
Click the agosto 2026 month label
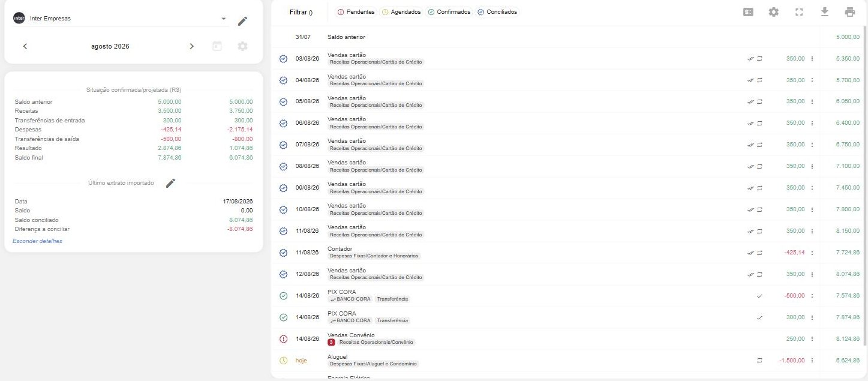(110, 46)
